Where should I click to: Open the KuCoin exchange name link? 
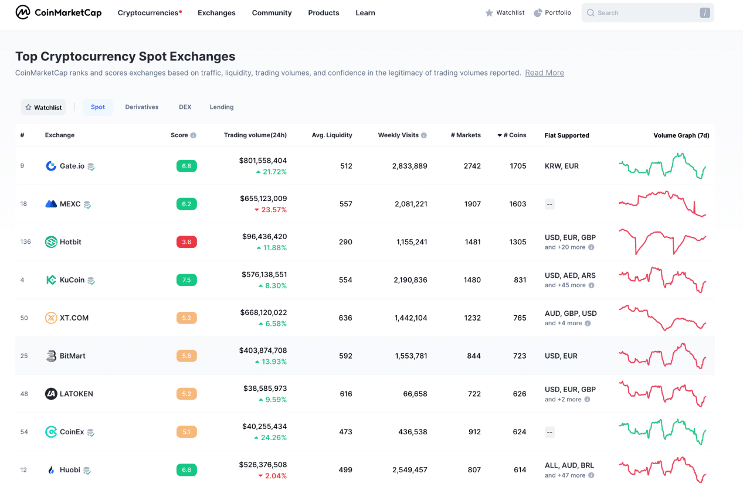click(x=72, y=280)
